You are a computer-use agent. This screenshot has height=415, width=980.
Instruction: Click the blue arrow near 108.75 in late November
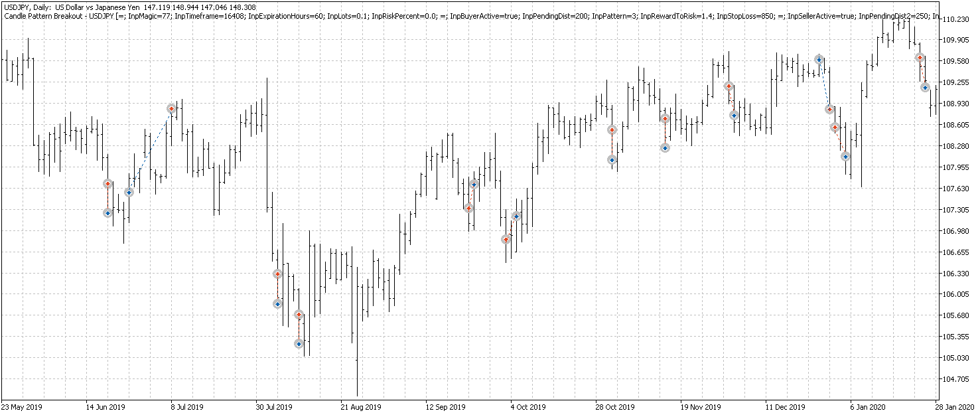[734, 115]
